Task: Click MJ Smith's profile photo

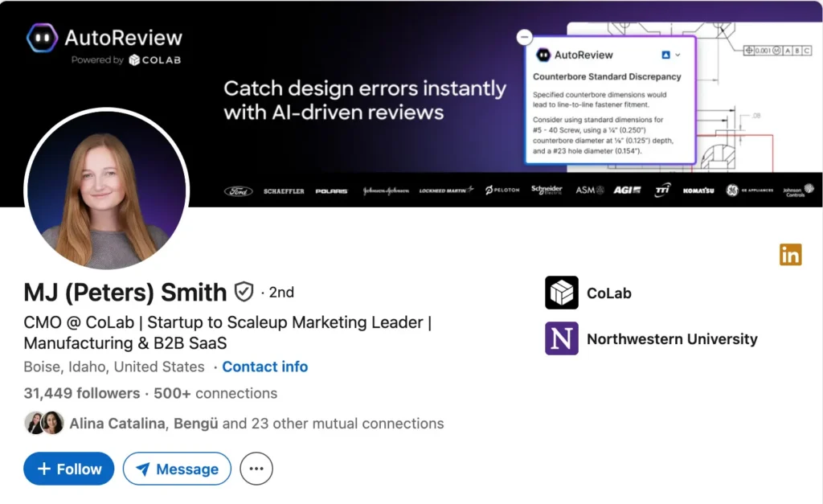Action: (x=107, y=189)
